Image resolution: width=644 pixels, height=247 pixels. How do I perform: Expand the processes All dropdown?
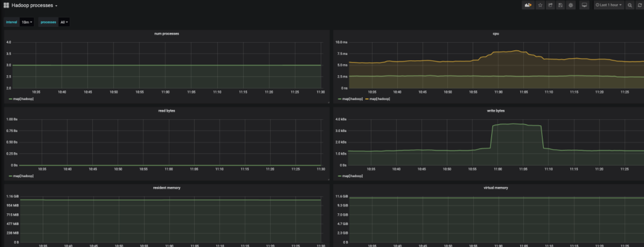click(64, 22)
